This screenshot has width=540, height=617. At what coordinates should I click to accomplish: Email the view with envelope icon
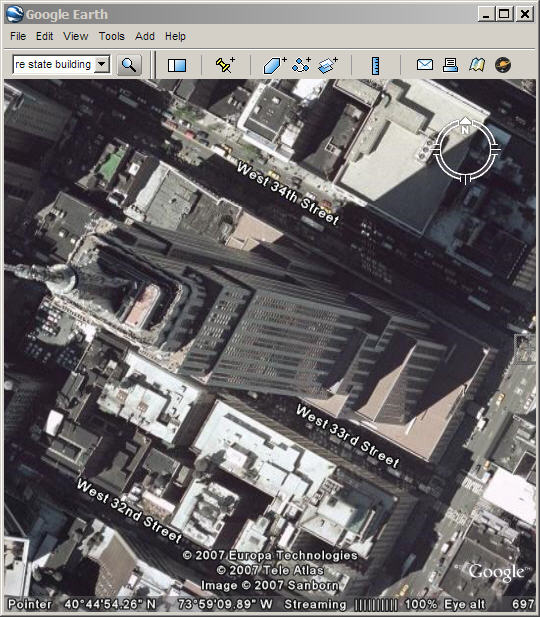pyautogui.click(x=425, y=65)
